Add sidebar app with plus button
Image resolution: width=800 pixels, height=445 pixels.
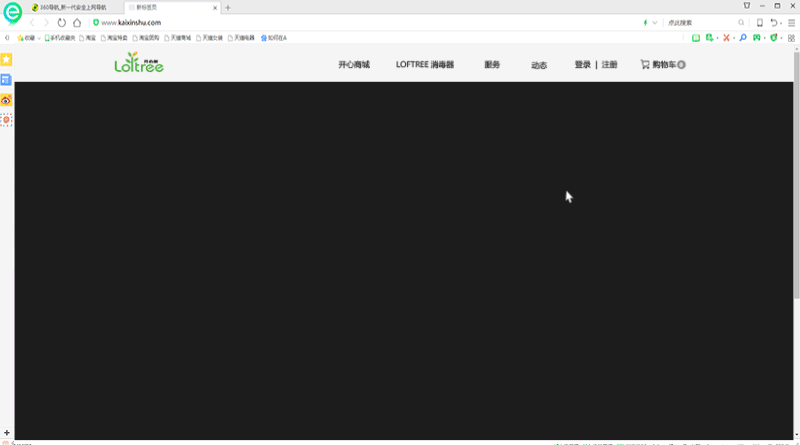7,433
